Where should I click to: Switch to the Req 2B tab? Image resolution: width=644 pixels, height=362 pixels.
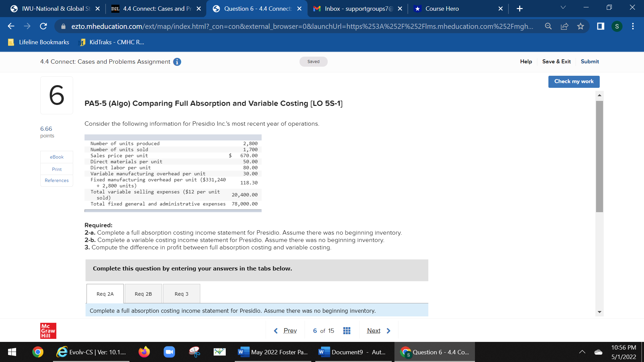[143, 294]
